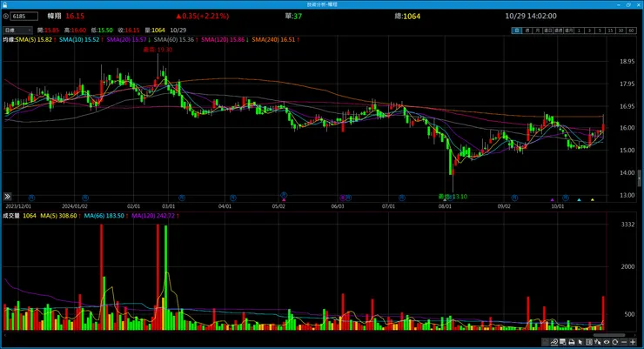
Task: Click the timestamp 10/29 14:02:00
Action: click(x=531, y=16)
